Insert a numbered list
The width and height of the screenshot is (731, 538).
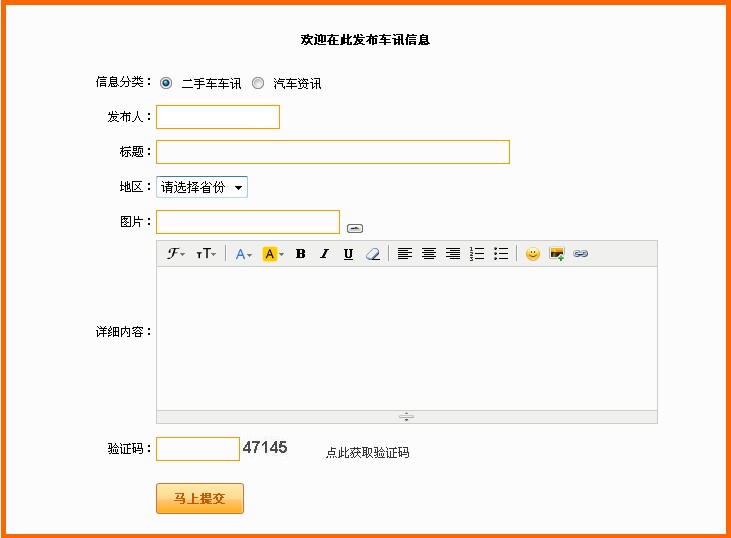(477, 254)
